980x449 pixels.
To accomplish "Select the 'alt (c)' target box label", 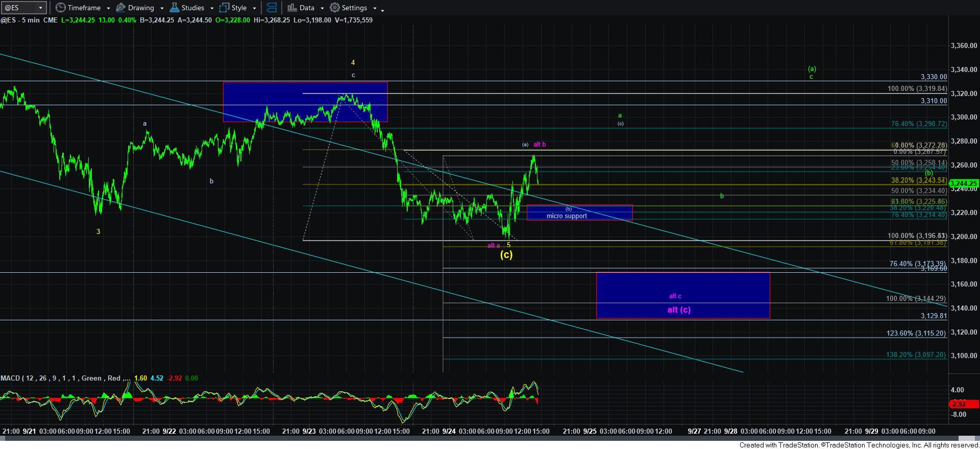I will click(x=679, y=310).
